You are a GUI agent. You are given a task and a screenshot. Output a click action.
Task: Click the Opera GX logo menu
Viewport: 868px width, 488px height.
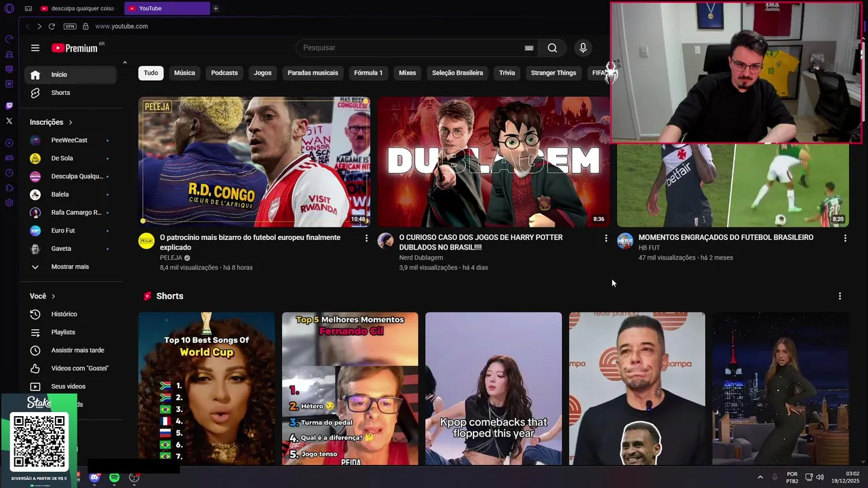click(x=9, y=9)
